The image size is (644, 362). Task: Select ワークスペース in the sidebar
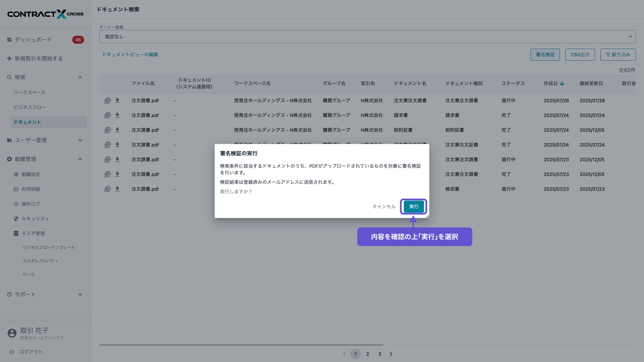click(29, 93)
